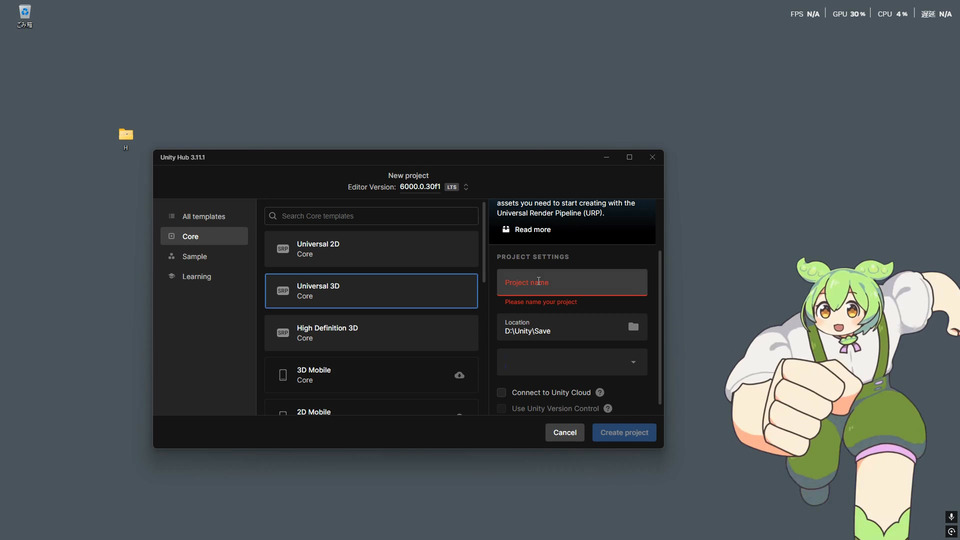Viewport: 960px width, 540px height.
Task: Click the FPS N/A overlay readout
Action: pos(804,13)
